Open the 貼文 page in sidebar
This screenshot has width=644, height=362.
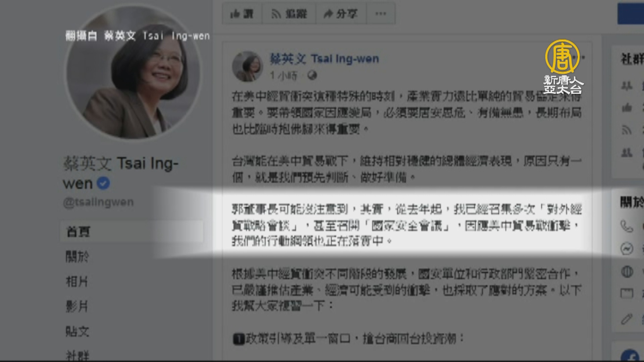(77, 331)
